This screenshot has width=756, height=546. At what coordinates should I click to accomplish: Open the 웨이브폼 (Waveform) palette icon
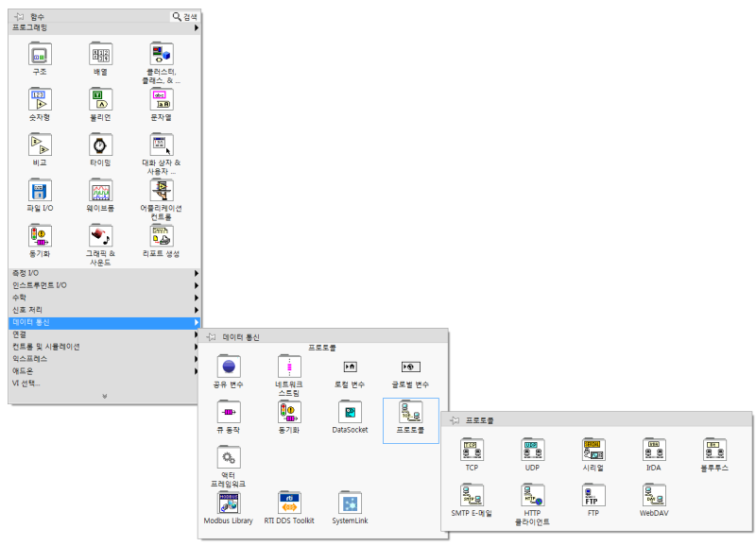[100, 191]
